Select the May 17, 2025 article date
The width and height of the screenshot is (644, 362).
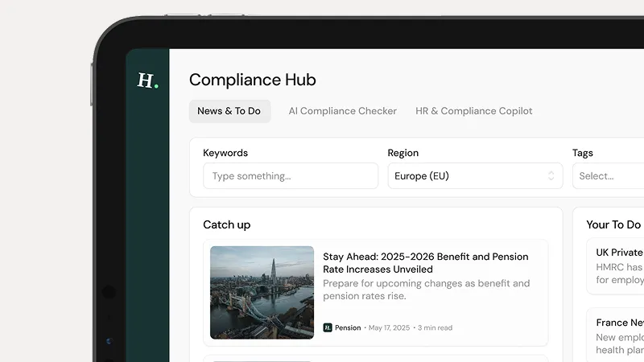[x=390, y=328]
